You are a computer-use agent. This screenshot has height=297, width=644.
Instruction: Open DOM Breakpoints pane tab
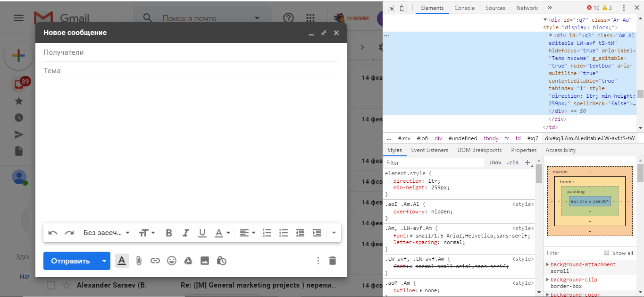pyautogui.click(x=479, y=150)
